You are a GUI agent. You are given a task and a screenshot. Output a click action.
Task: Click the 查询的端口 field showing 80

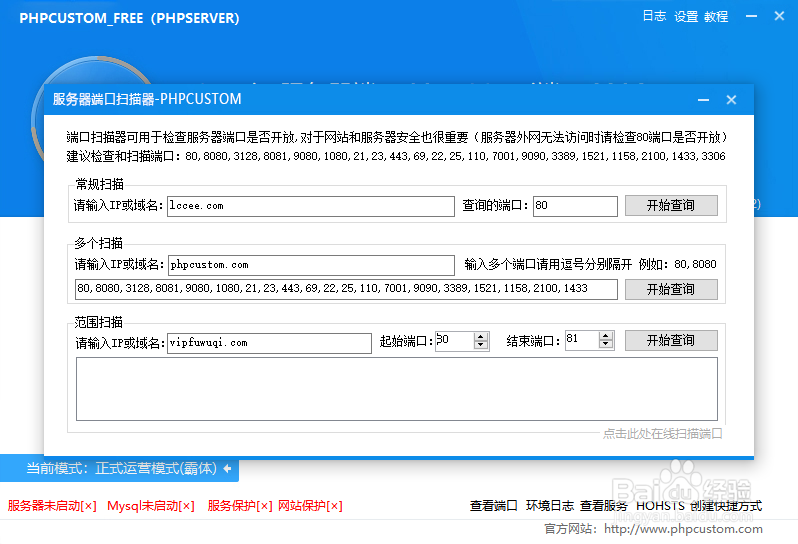[575, 206]
